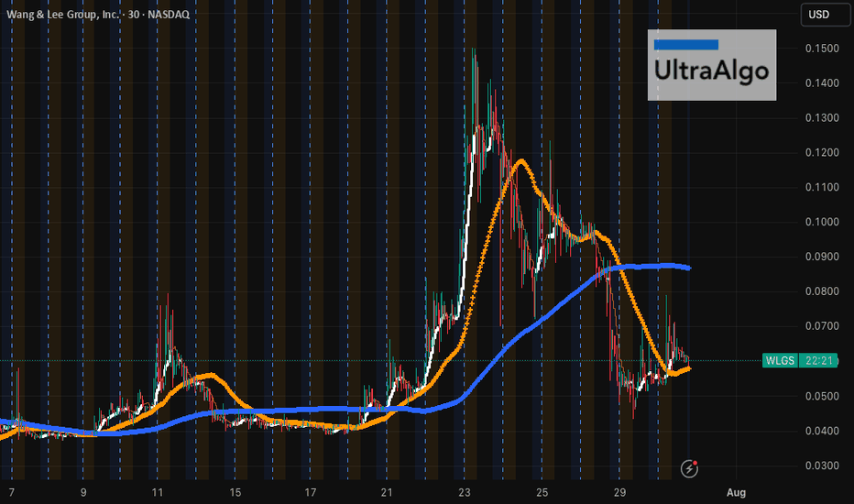
Task: Click the 0.1100 price axis label
Action: [822, 188]
